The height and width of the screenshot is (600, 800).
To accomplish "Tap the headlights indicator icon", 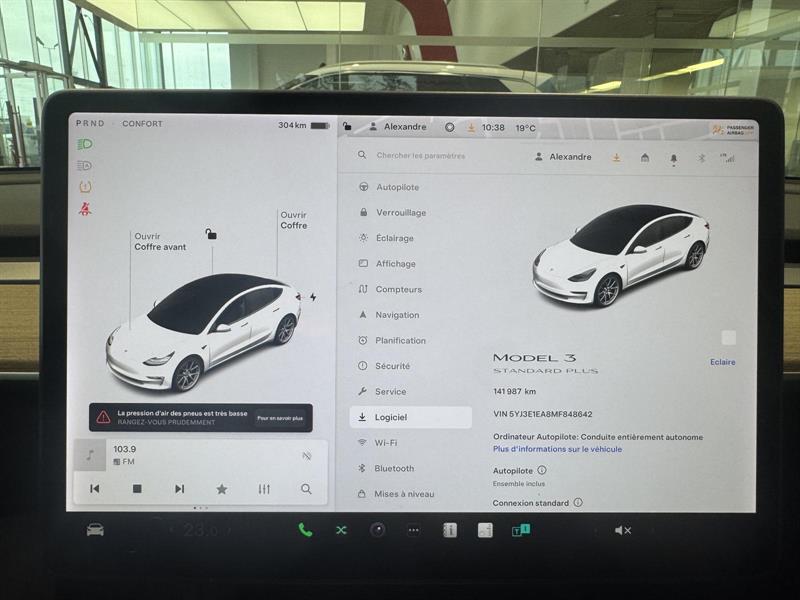I will [x=85, y=144].
